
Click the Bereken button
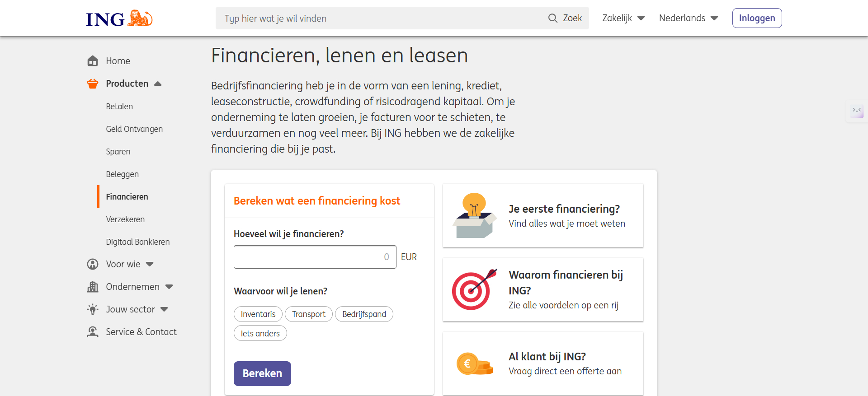point(262,373)
